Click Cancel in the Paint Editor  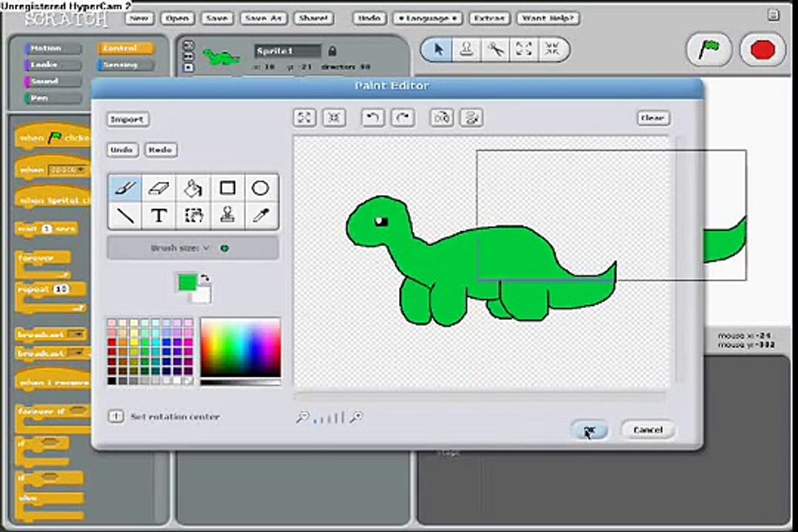click(x=648, y=430)
